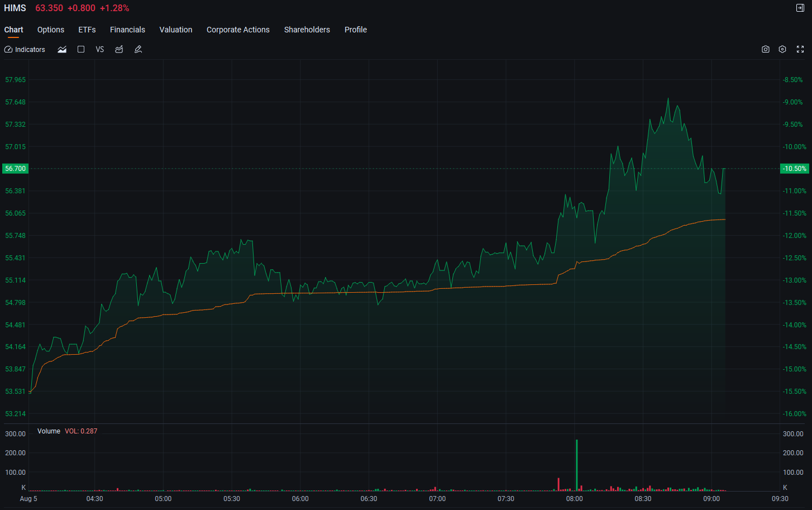Image resolution: width=812 pixels, height=510 pixels.
Task: Take a chart snapshot with camera icon
Action: pyautogui.click(x=766, y=49)
